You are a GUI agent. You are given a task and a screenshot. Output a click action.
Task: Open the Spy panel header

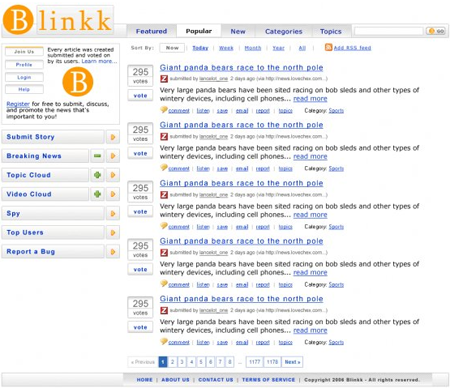(53, 213)
